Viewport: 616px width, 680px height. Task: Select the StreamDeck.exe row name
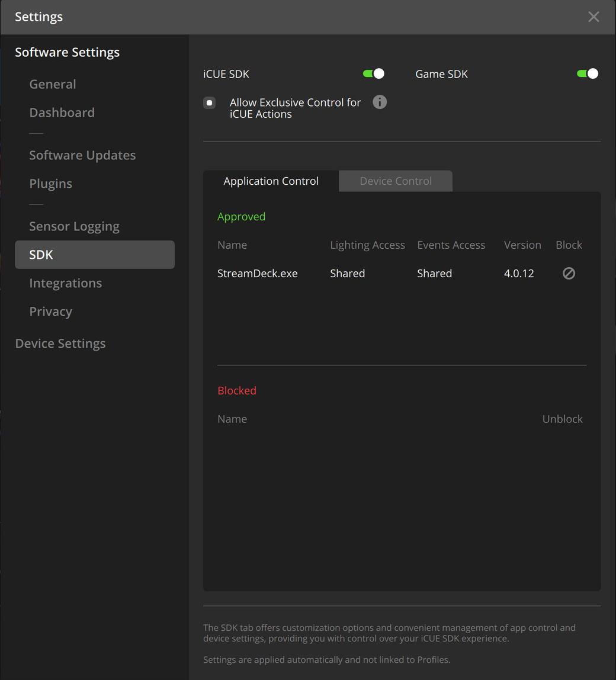(258, 273)
